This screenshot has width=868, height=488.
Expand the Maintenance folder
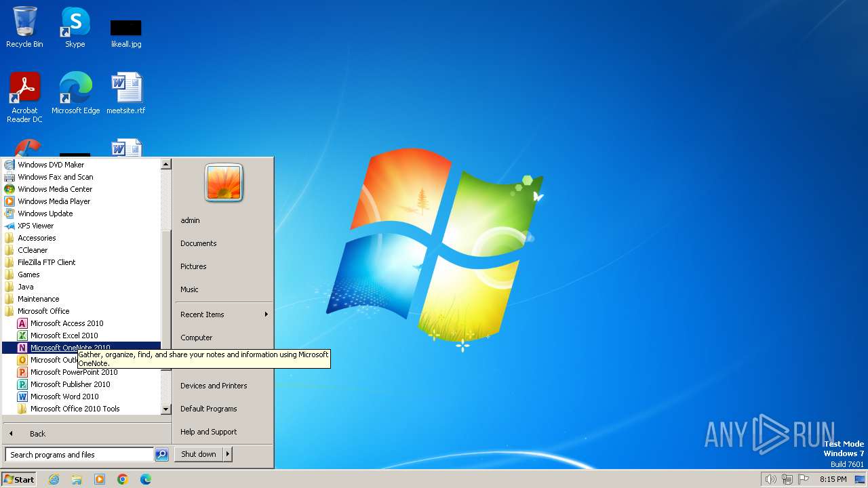click(81, 299)
